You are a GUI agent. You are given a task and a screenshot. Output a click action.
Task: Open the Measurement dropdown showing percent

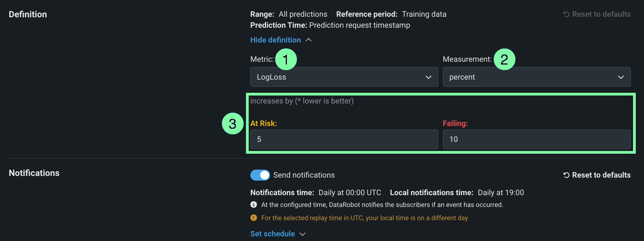click(x=536, y=77)
